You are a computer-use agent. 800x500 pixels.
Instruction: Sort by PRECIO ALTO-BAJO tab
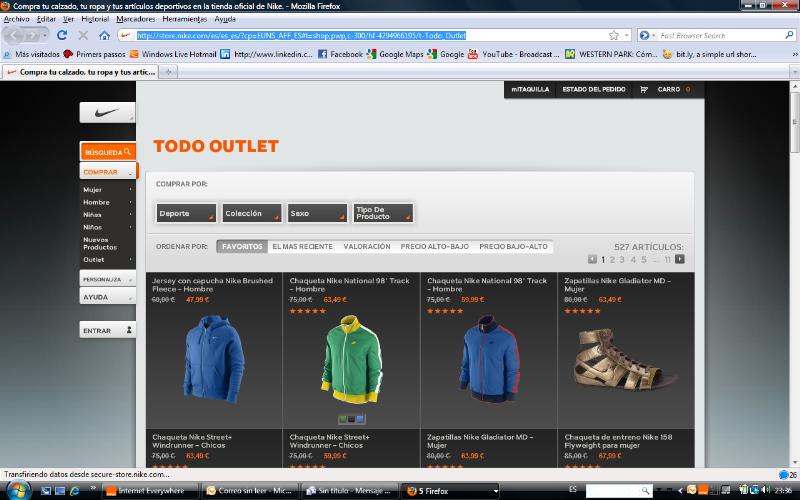[x=435, y=246]
